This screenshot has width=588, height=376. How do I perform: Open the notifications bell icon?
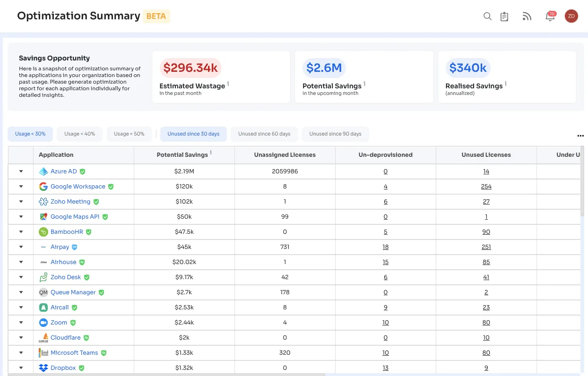point(550,17)
